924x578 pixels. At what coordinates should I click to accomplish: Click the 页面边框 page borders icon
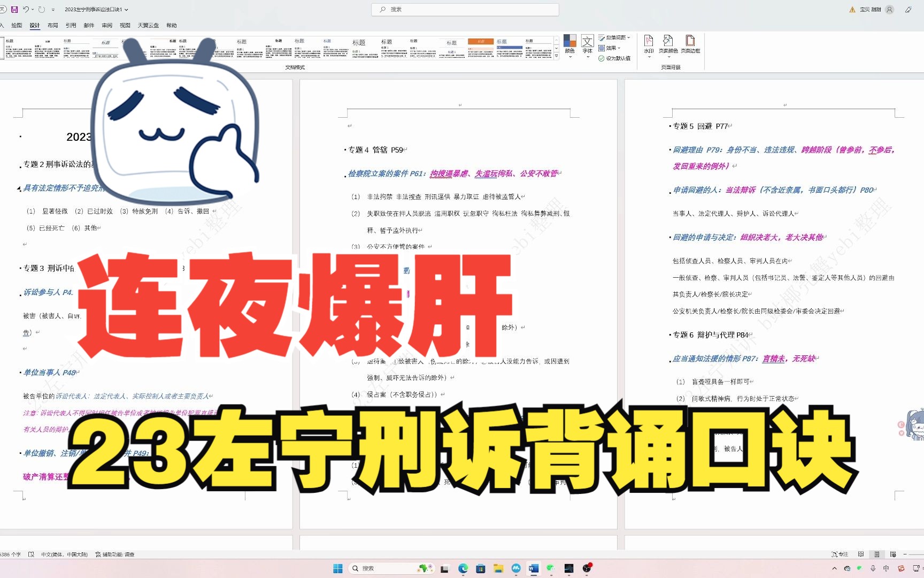pos(690,44)
